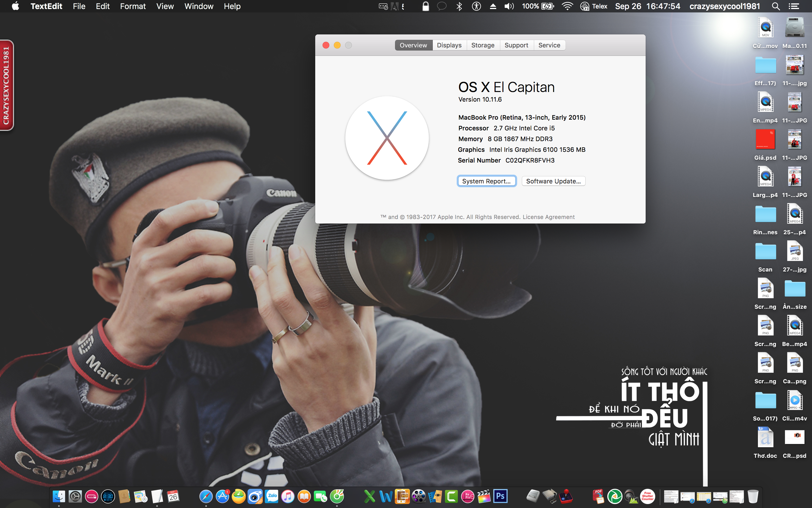
Task: Open the Edit menu
Action: [103, 6]
